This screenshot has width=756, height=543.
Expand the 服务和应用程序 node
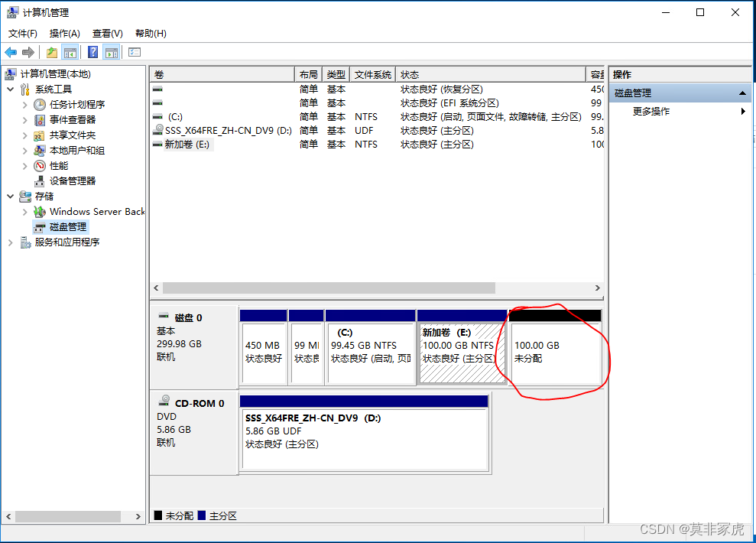click(x=10, y=242)
